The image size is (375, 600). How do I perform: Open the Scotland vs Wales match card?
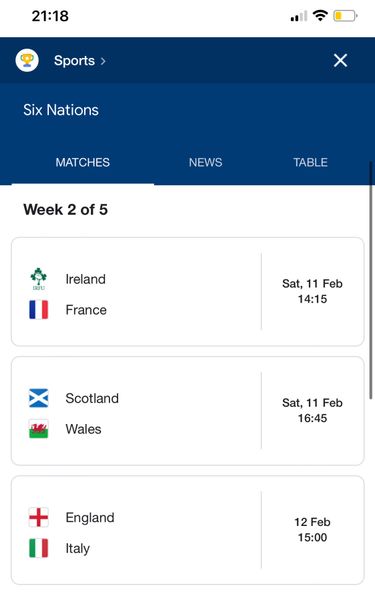188,411
